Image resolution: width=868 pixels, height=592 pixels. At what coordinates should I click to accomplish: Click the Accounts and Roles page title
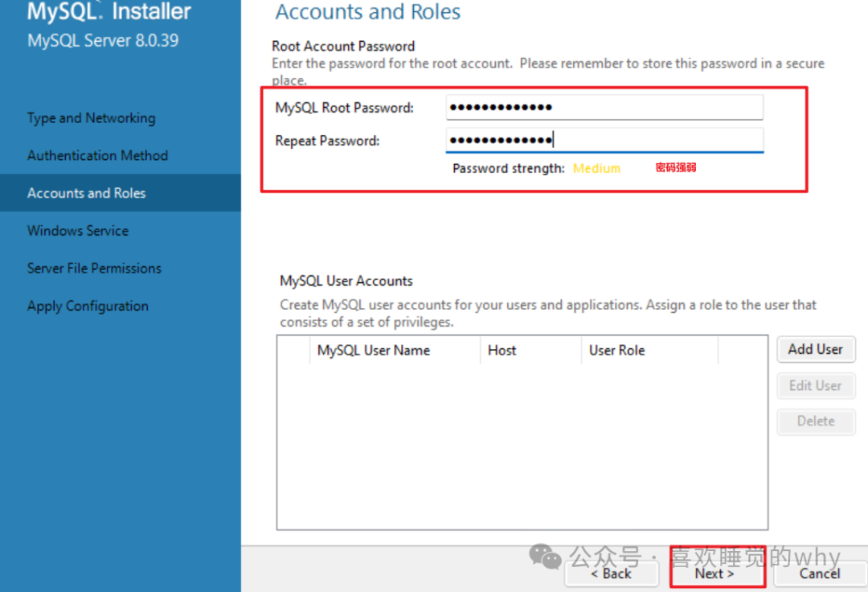coord(368,11)
